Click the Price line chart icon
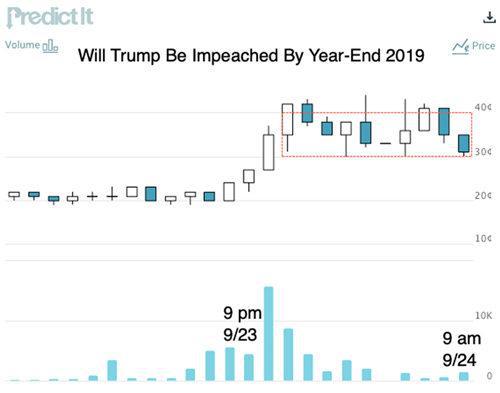The height and width of the screenshot is (393, 500). pos(461,47)
